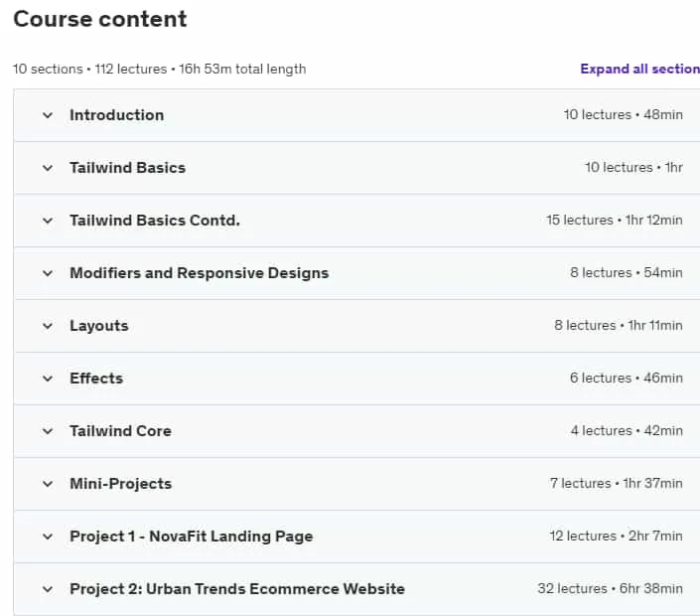This screenshot has height=616, width=700.
Task: Click the Expand all sections link
Action: [x=639, y=69]
